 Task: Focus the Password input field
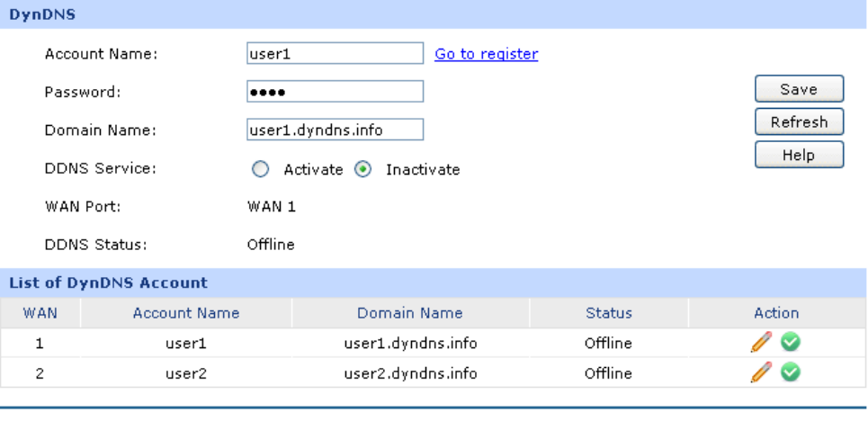pyautogui.click(x=335, y=92)
